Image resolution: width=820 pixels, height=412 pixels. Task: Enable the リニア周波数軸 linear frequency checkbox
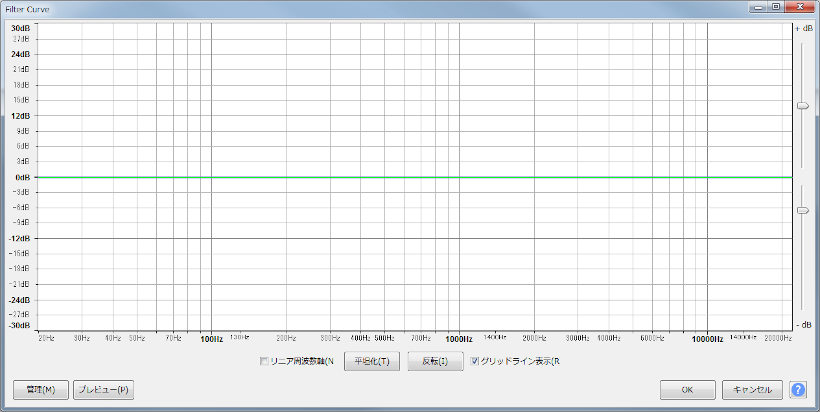tap(265, 361)
